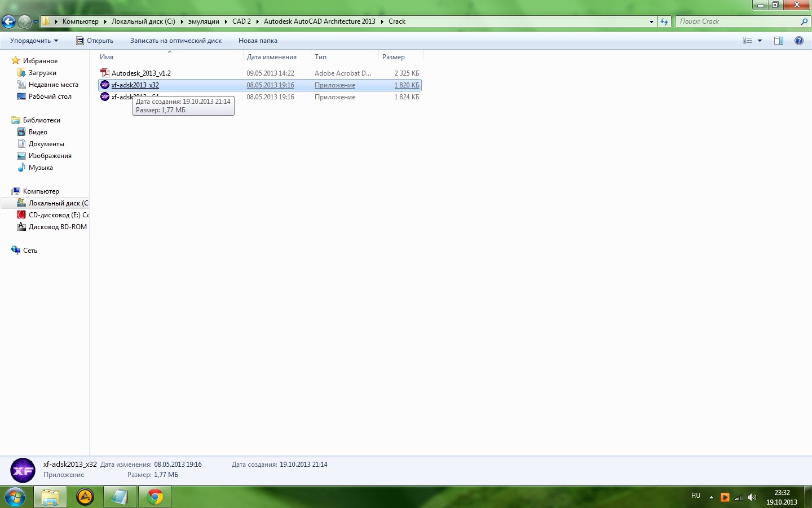812x508 pixels.
Task: Sort by Дата изменения column header
Action: pyautogui.click(x=277, y=57)
